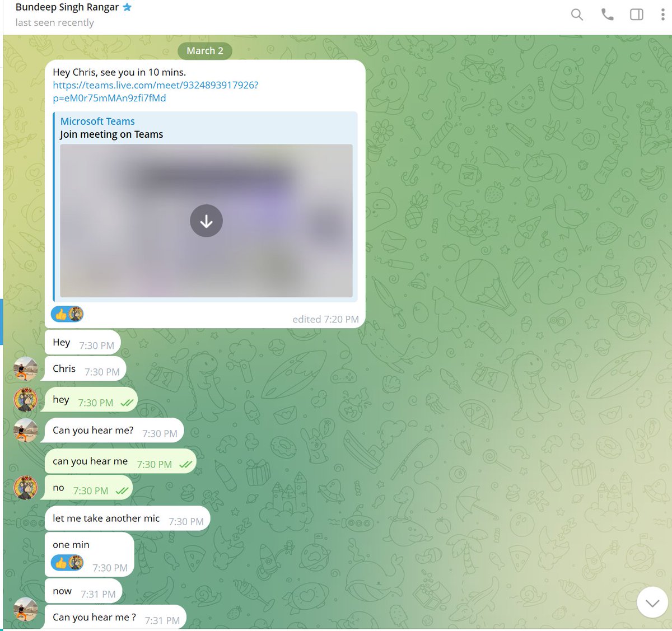The image size is (672, 631).
Task: Open sender avatar beside 'Can you hear me?' message
Action: pyautogui.click(x=26, y=431)
